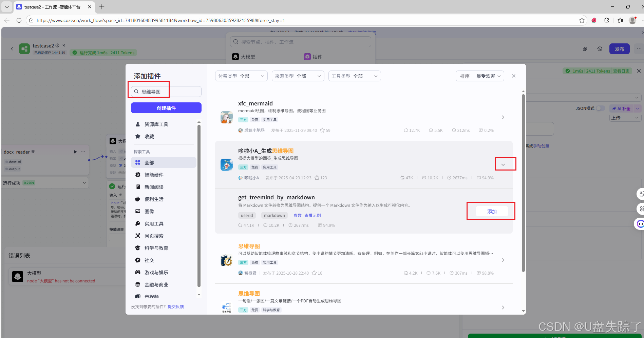This screenshot has height=338, width=644.
Task: Click the 参数 link of get_treemind_by_markdown
Action: tap(298, 216)
